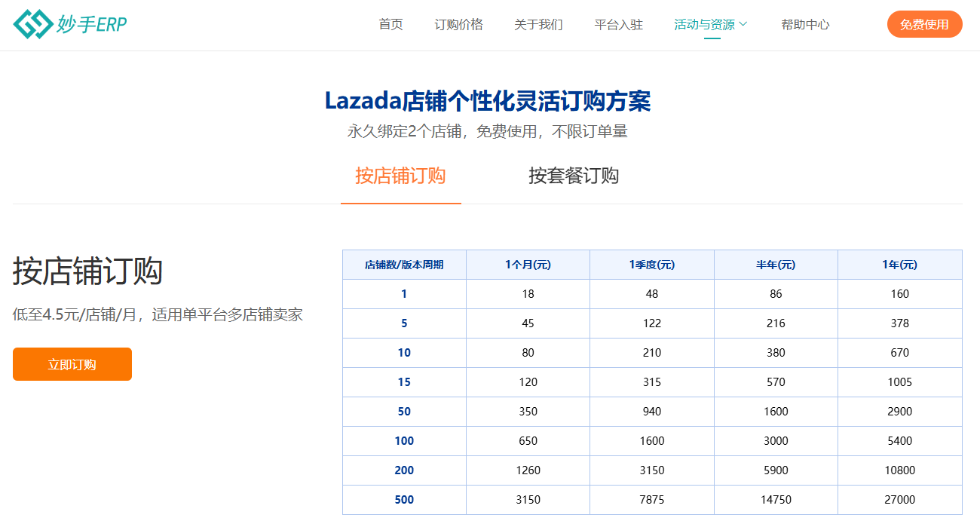Click the 妙手ERP logo icon

click(x=33, y=24)
